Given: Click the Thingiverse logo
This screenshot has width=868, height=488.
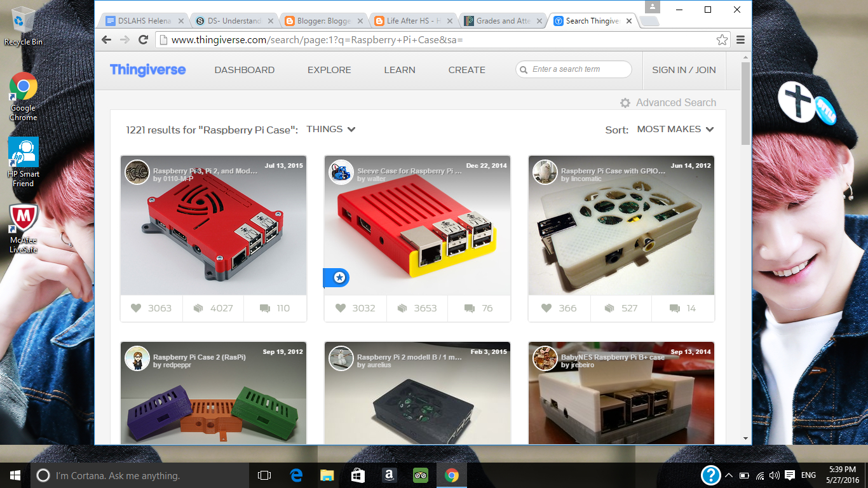Looking at the screenshot, I should pos(147,70).
